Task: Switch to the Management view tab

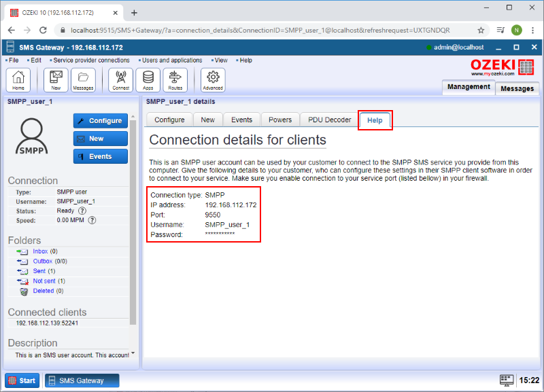Action: tap(469, 87)
